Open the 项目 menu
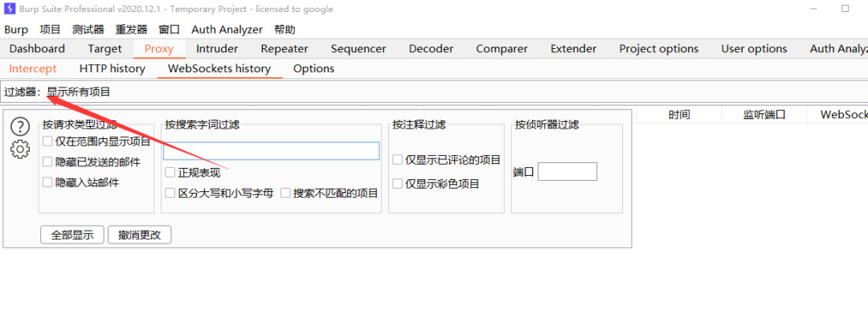Viewport: 868px width, 331px height. 50,30
